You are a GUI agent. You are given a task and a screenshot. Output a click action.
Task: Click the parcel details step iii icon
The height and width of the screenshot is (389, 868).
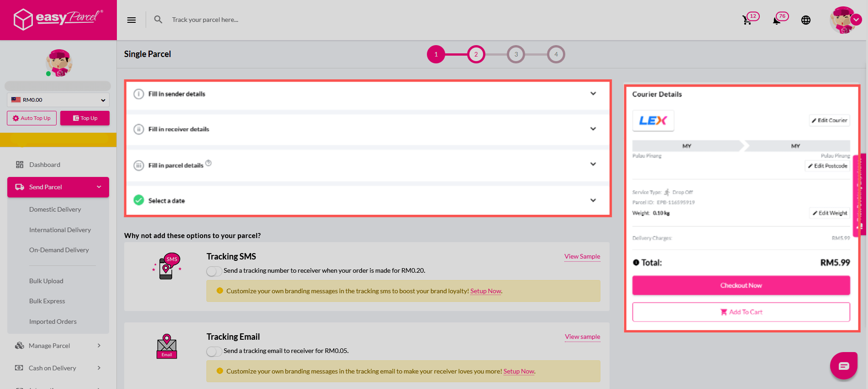pyautogui.click(x=139, y=165)
